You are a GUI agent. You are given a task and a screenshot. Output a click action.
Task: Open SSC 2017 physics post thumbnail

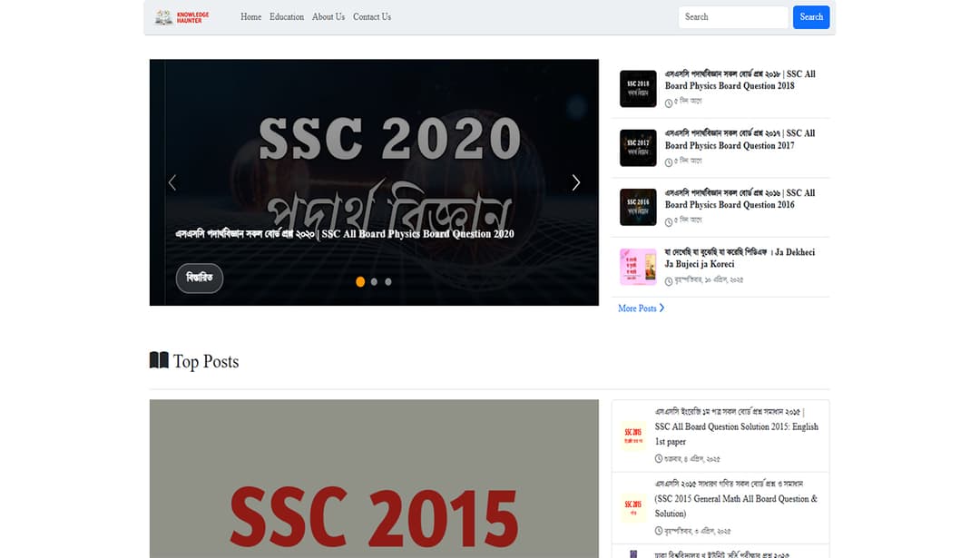tap(638, 148)
